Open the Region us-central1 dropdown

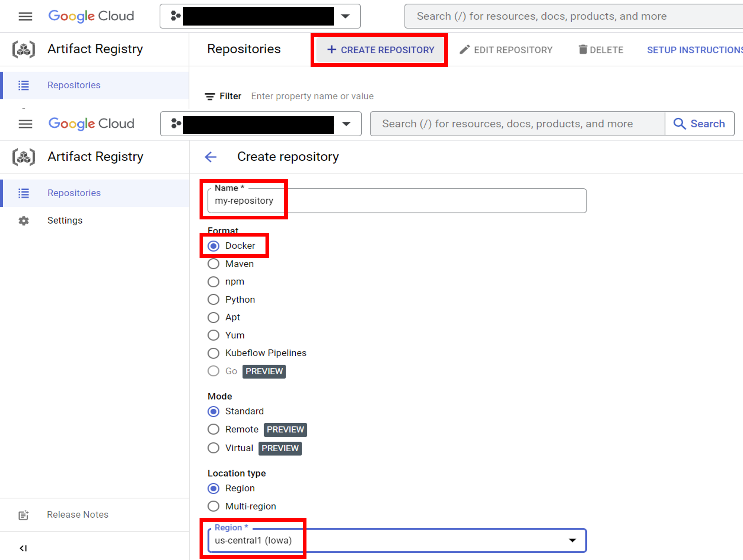click(x=397, y=540)
